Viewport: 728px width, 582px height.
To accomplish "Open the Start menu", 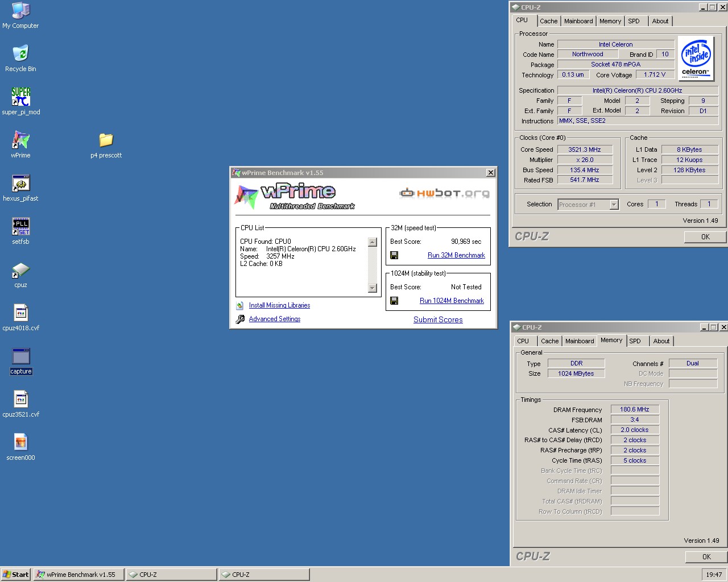I will (16, 575).
